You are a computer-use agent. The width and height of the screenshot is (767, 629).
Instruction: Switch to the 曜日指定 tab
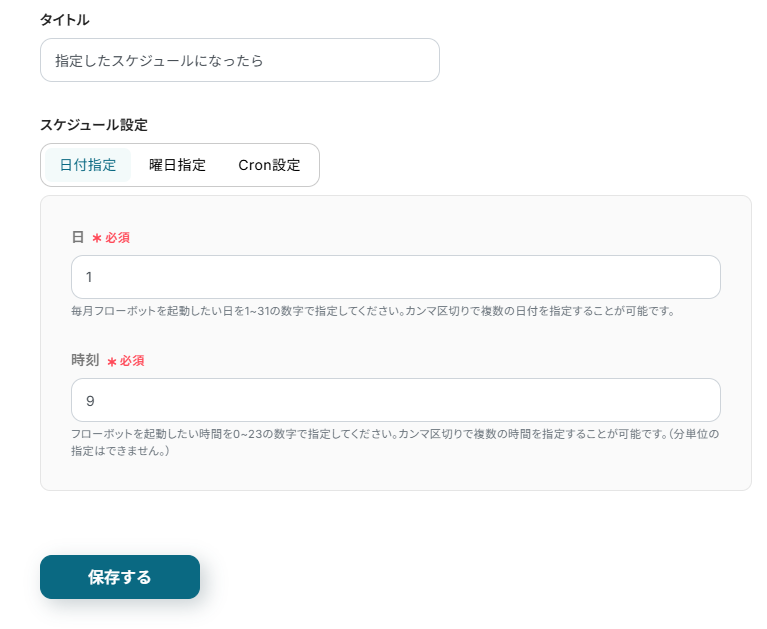pos(177,165)
